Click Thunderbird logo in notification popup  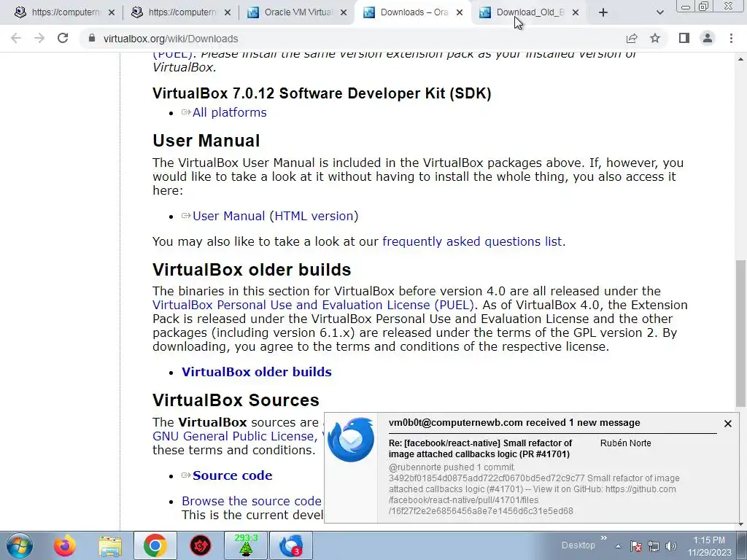click(351, 440)
